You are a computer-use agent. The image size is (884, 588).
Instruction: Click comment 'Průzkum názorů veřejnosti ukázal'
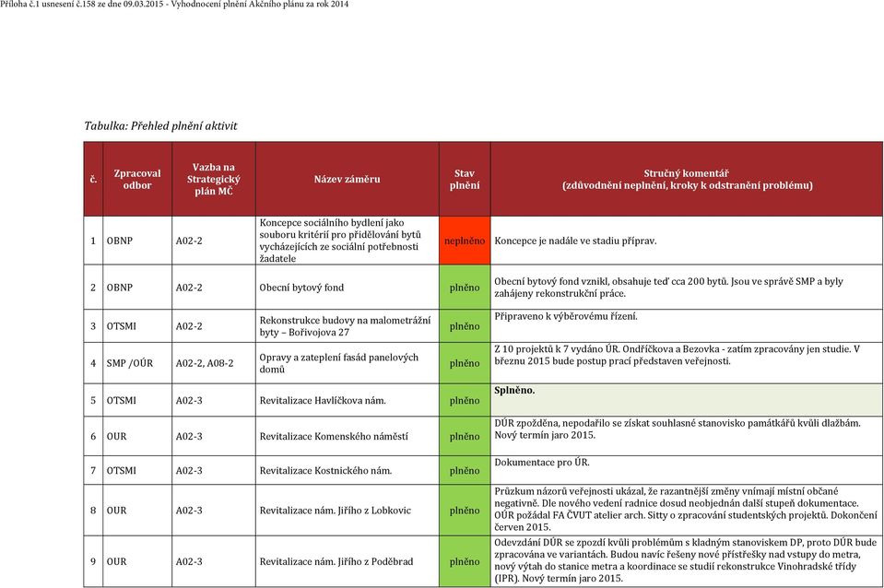pos(686,510)
